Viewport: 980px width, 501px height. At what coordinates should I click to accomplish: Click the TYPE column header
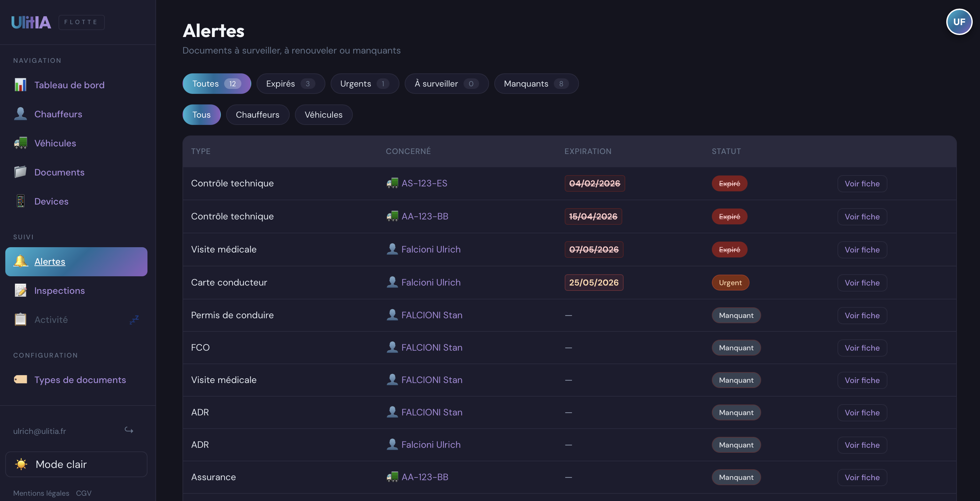pos(200,151)
